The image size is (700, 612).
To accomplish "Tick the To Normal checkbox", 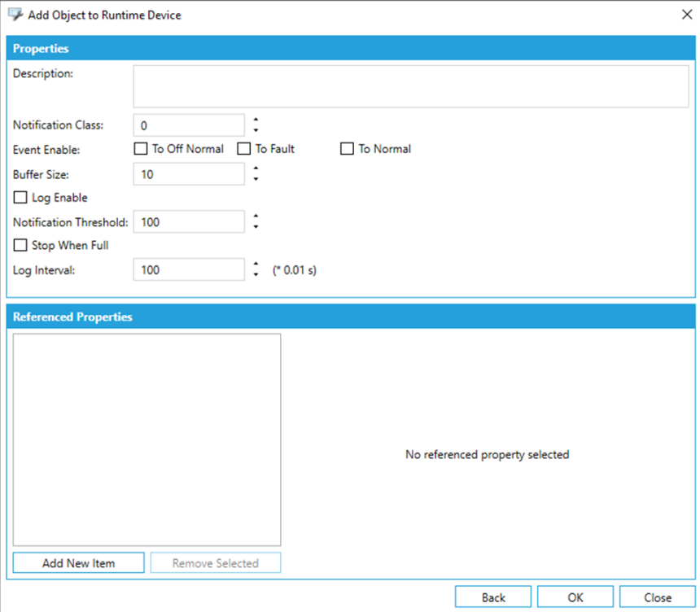I will 347,149.
